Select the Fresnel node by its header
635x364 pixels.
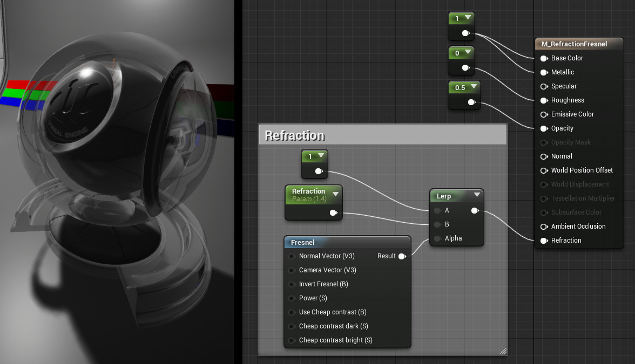pos(347,243)
